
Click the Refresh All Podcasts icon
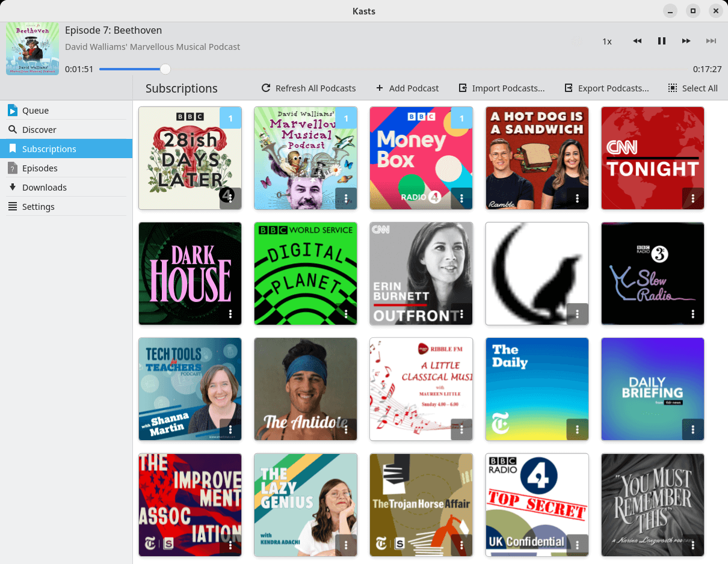265,88
